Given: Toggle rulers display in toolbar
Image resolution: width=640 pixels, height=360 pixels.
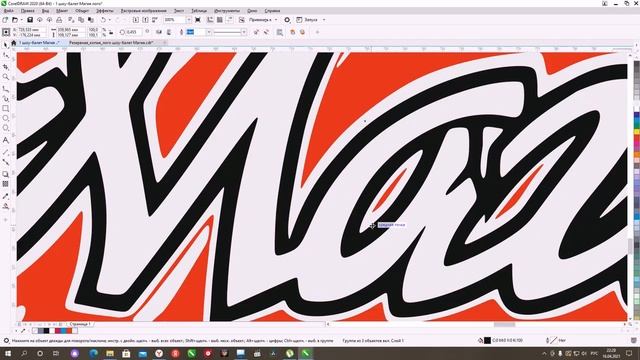Looking at the screenshot, I should coord(210,20).
